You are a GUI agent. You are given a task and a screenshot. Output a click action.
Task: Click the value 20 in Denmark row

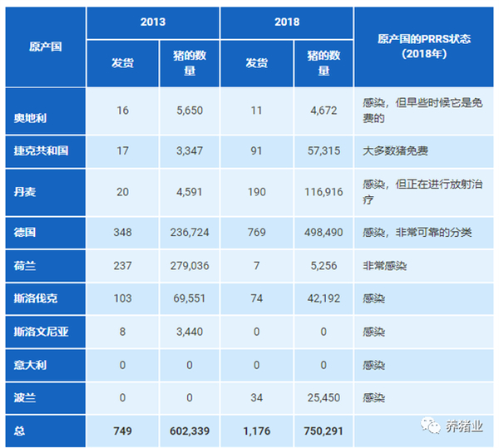[122, 192]
